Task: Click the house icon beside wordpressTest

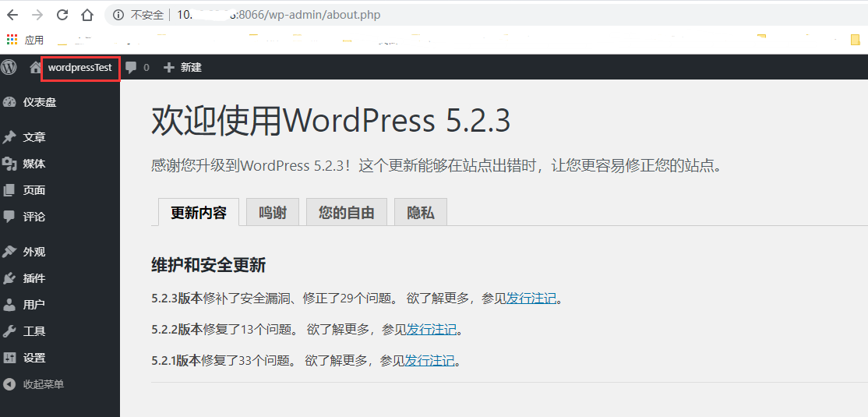Action: tap(35, 68)
